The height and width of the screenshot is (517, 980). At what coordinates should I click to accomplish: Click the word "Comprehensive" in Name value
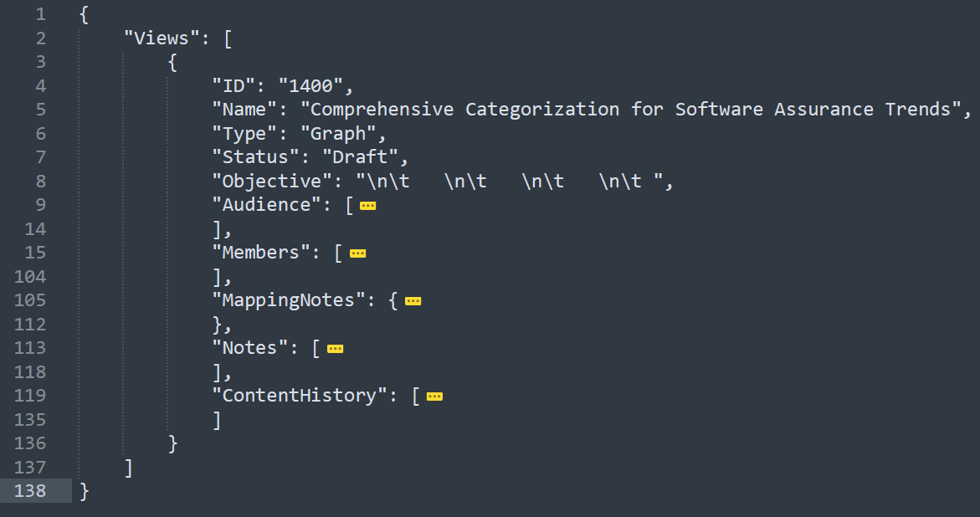pyautogui.click(x=382, y=110)
